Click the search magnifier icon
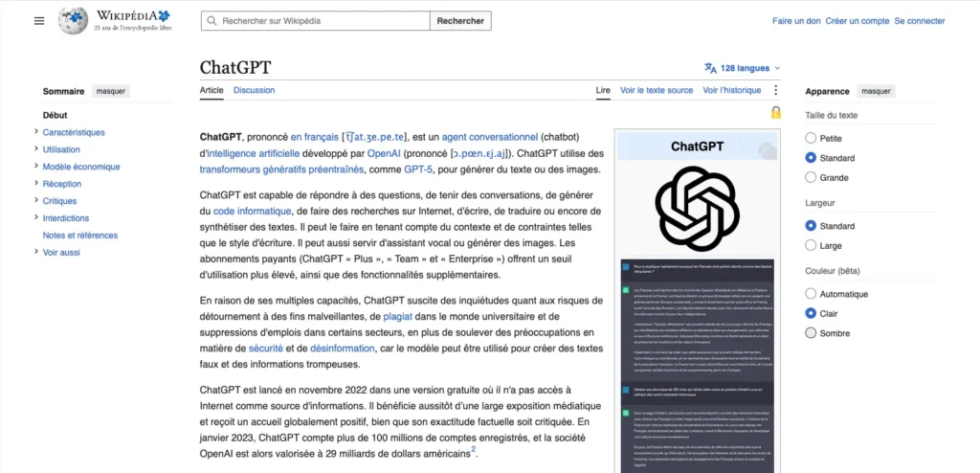Image resolution: width=980 pixels, height=473 pixels. pos(212,21)
